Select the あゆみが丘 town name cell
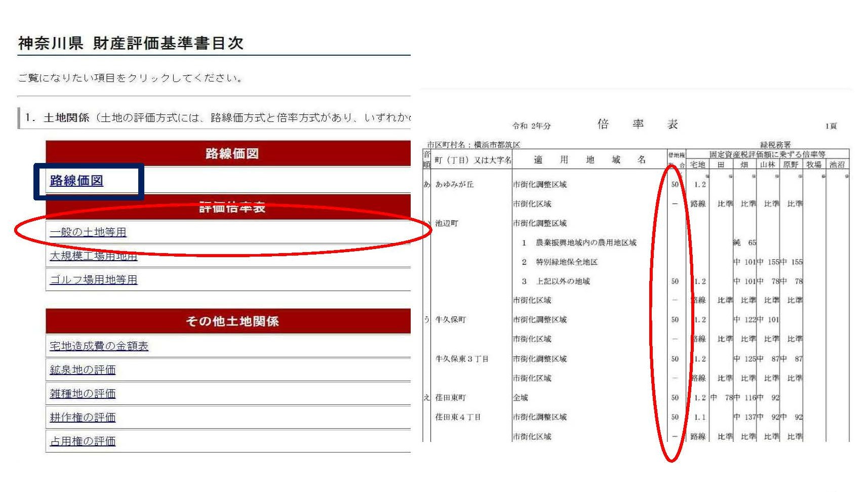 point(454,185)
